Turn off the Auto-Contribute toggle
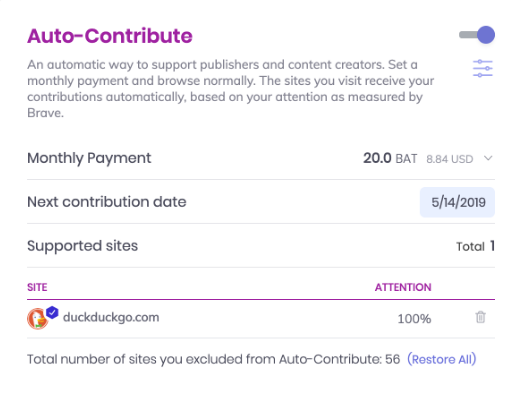Screen dimensions: 521x400 tap(477, 35)
